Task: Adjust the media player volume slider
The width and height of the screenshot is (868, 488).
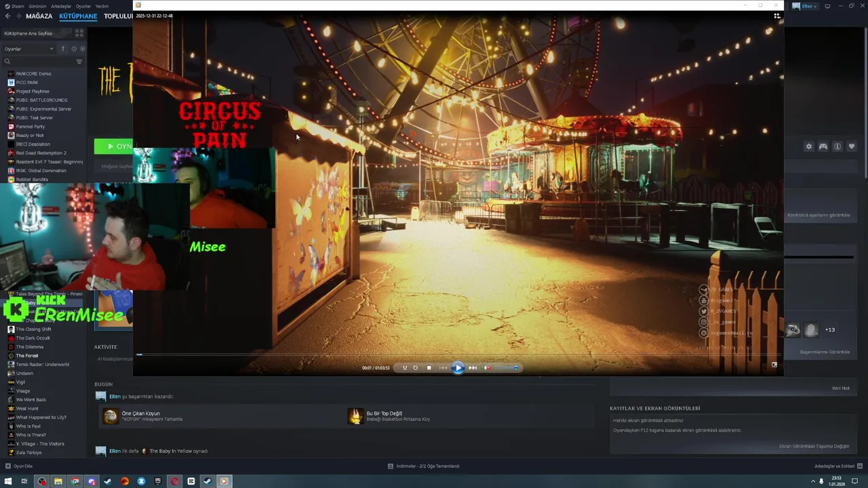Action: click(505, 367)
